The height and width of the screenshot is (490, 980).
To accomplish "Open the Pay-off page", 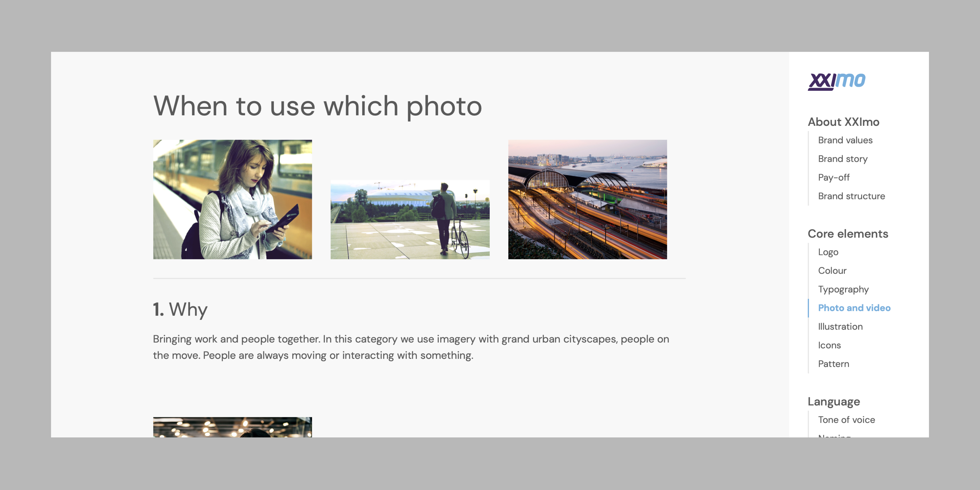I will point(834,177).
